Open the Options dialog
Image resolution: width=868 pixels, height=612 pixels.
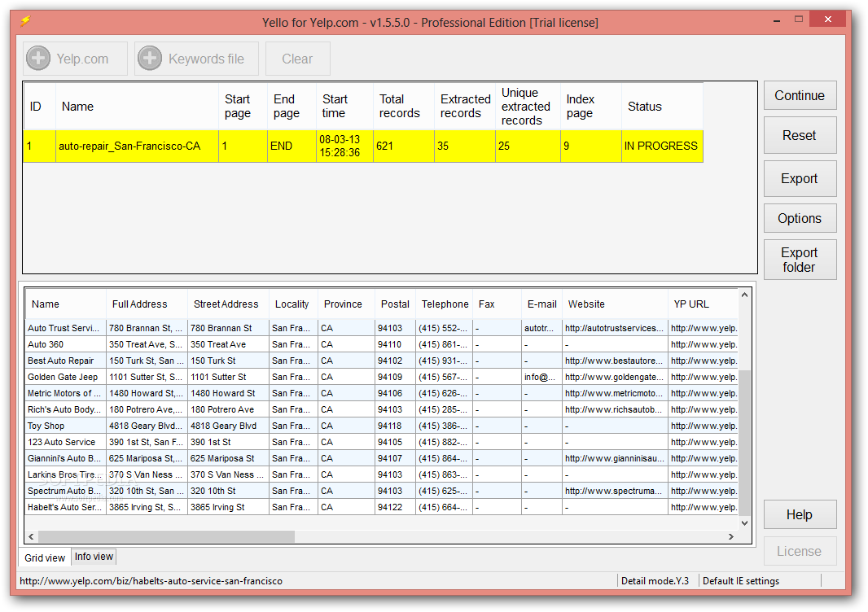[x=800, y=219]
